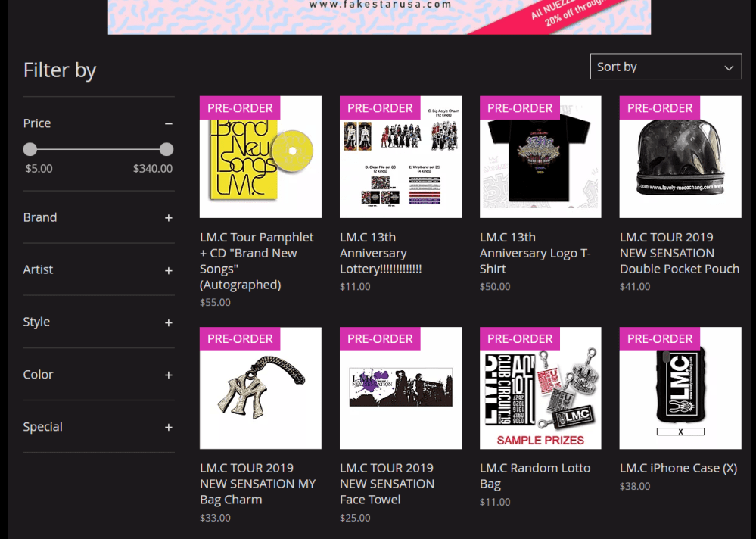Expand the Special filter section
Image resolution: width=756 pixels, height=539 pixels.
pyautogui.click(x=168, y=427)
